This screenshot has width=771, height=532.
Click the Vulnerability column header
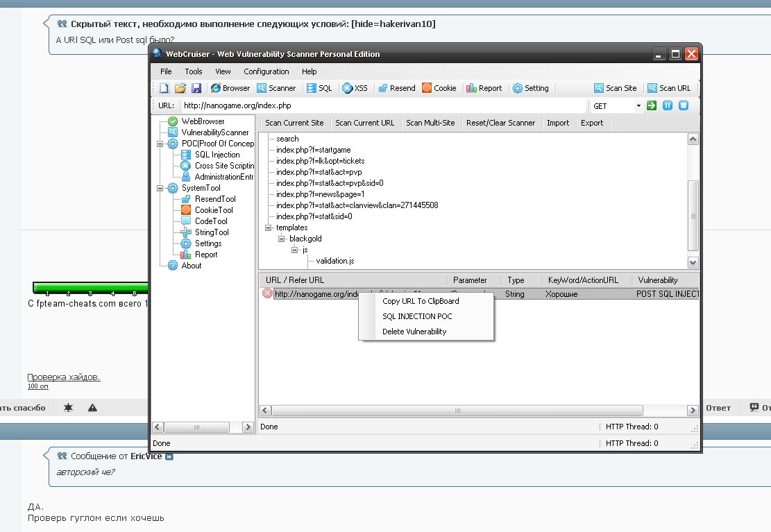coord(665,280)
